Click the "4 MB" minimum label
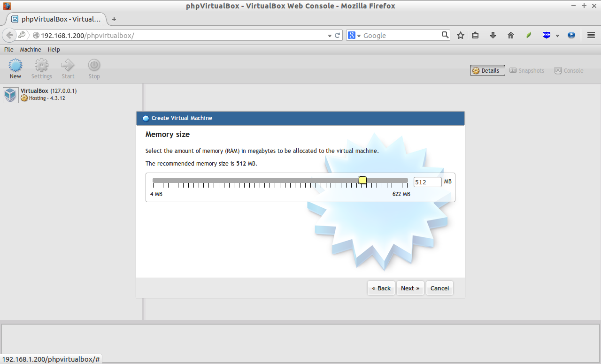 coord(156,194)
